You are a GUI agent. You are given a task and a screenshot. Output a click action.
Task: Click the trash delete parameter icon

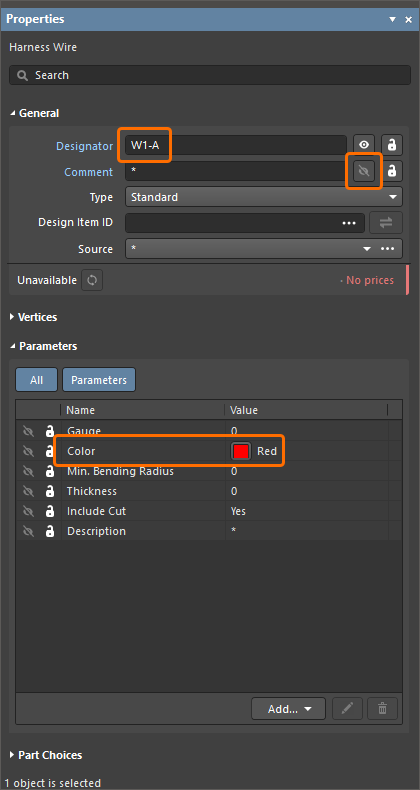click(382, 709)
